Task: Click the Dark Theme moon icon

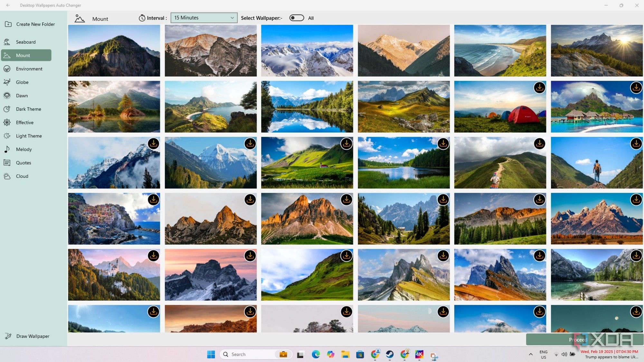Action: point(7,109)
